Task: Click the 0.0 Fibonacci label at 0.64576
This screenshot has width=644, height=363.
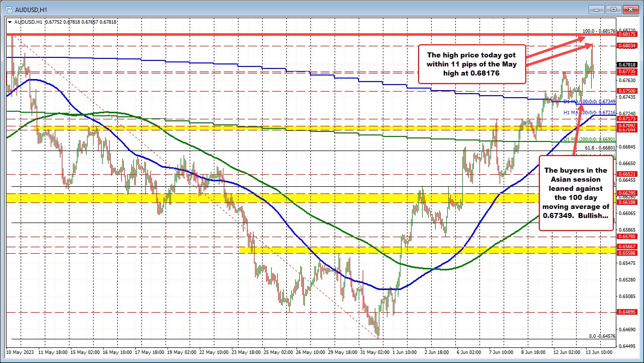Action: [602, 336]
